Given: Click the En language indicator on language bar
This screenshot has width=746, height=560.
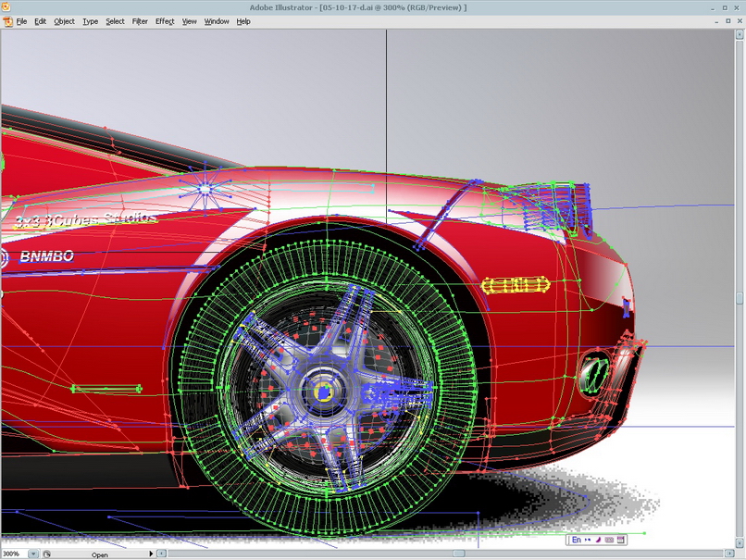Looking at the screenshot, I should [x=576, y=540].
